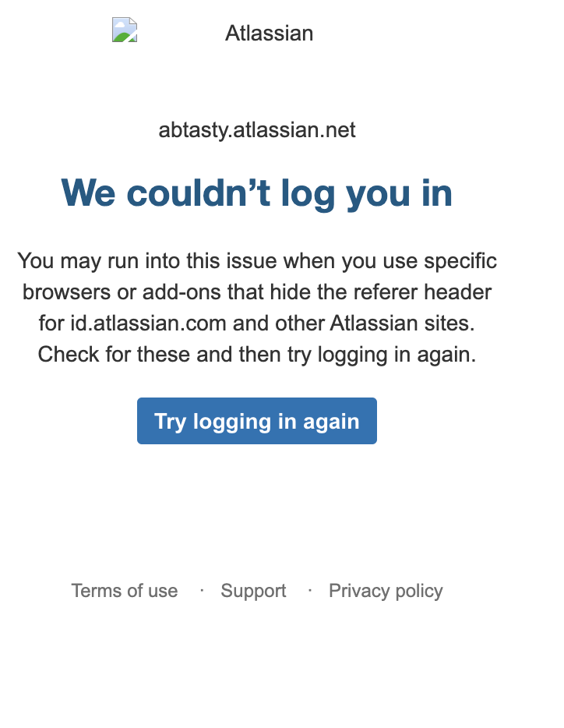The width and height of the screenshot is (564, 728).
Task: Click the separator dot between Terms and Support
Action: tap(200, 591)
